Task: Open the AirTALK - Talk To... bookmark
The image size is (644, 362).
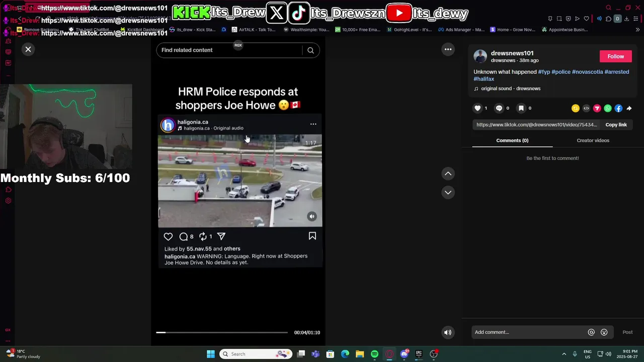Action: (254, 30)
